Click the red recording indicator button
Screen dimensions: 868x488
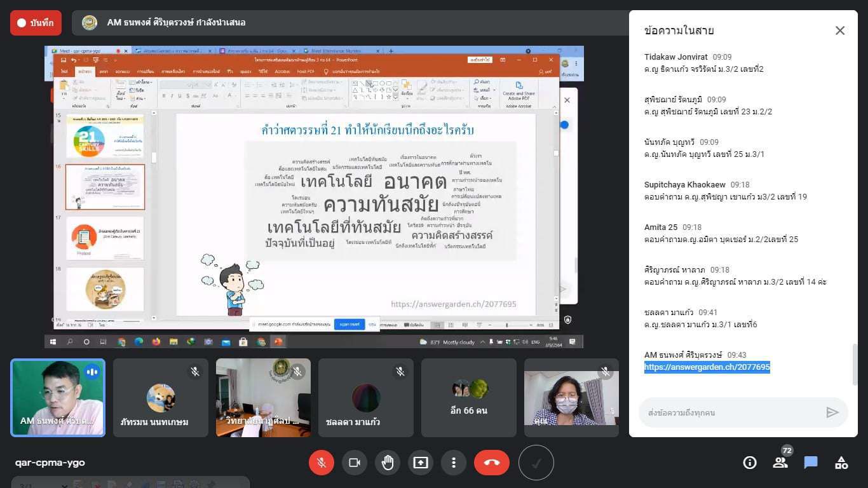coord(36,23)
